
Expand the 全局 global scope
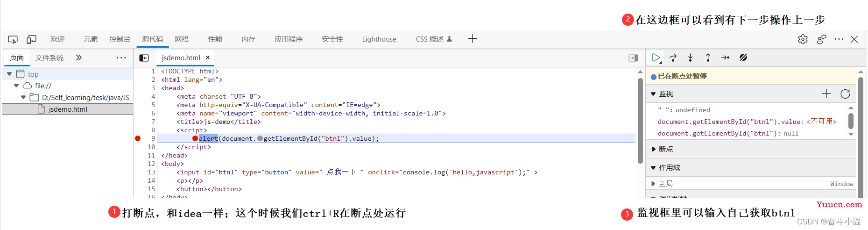click(x=653, y=184)
